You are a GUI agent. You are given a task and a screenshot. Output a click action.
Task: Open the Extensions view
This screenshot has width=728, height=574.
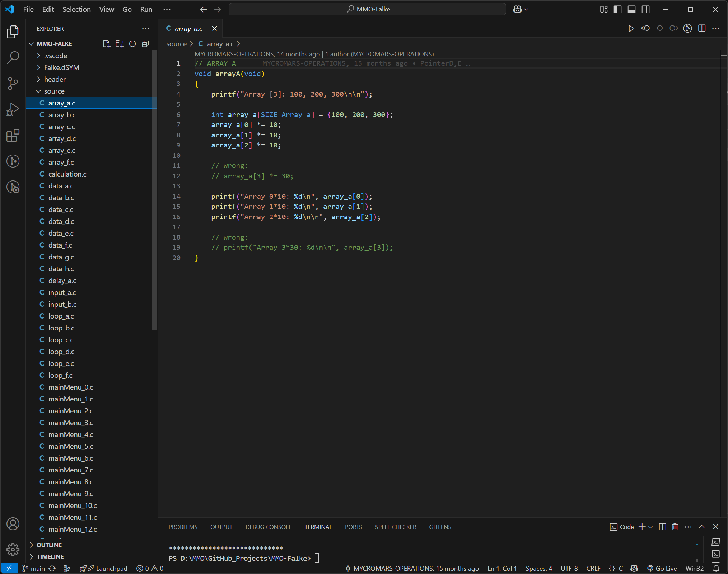[x=13, y=136]
